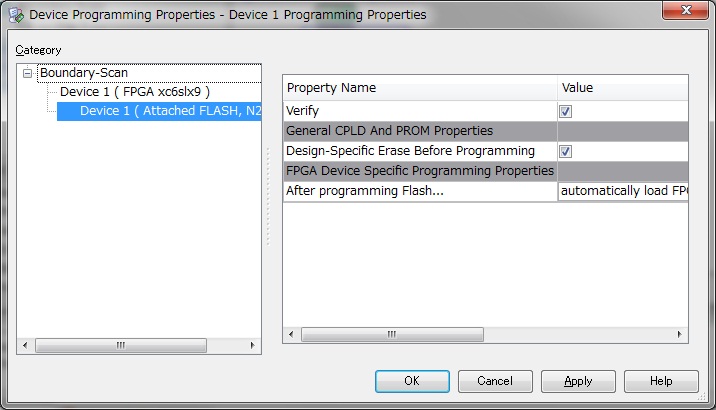Apply the programming properties
Viewport: 716px width, 410px height.
click(x=579, y=381)
